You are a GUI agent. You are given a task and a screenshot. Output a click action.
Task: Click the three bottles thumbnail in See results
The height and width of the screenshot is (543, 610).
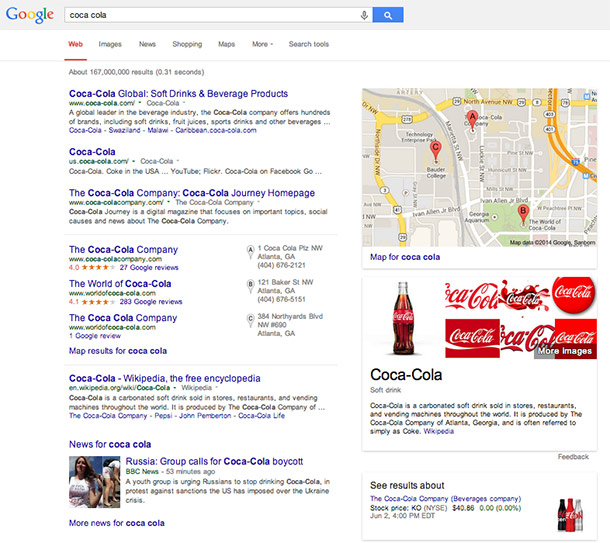570,515
